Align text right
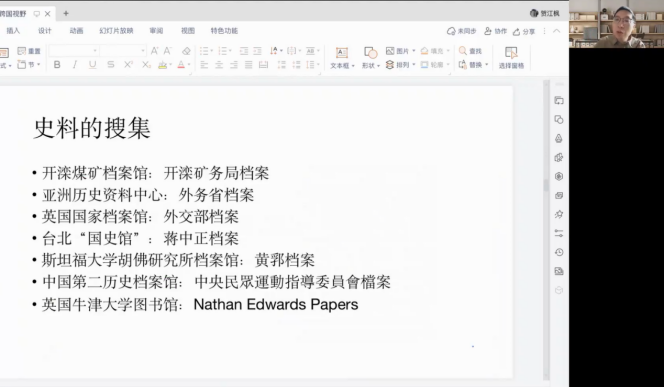The image size is (665, 388). [234, 64]
